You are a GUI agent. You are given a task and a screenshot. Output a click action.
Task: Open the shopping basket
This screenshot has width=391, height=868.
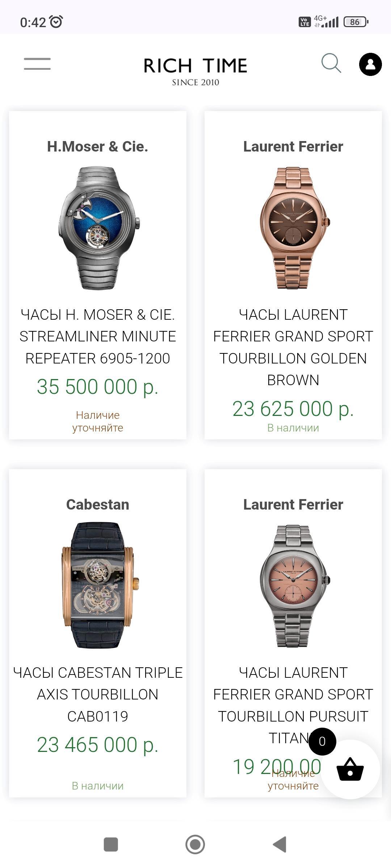(350, 770)
